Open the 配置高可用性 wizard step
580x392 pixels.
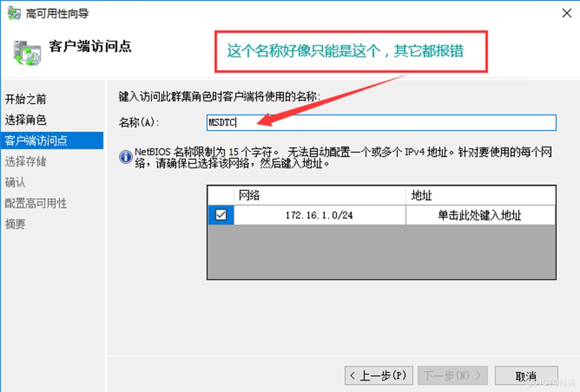(x=33, y=203)
